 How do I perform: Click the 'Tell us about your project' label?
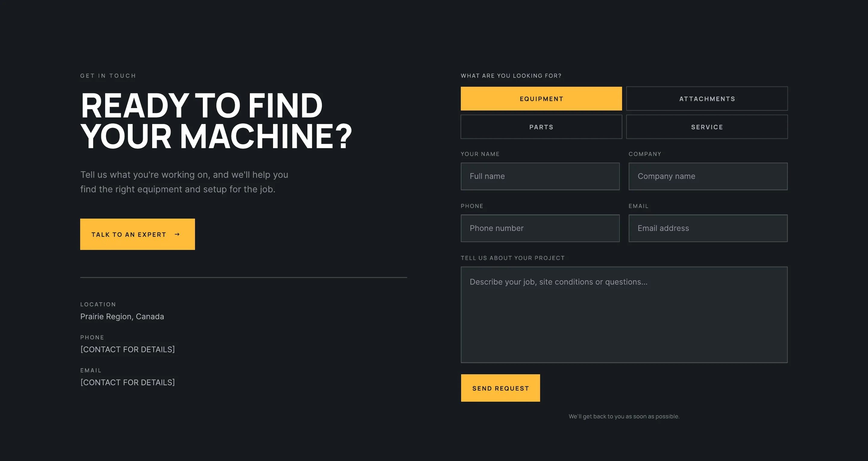512,258
